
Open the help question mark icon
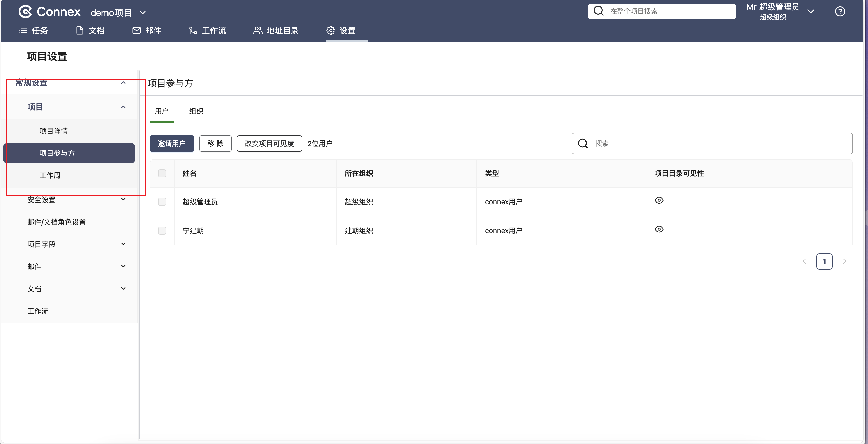840,12
